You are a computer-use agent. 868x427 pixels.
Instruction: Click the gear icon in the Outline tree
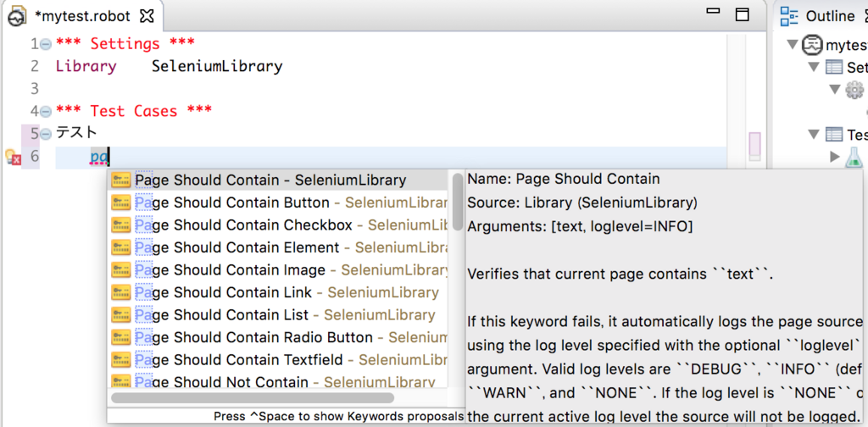click(854, 90)
